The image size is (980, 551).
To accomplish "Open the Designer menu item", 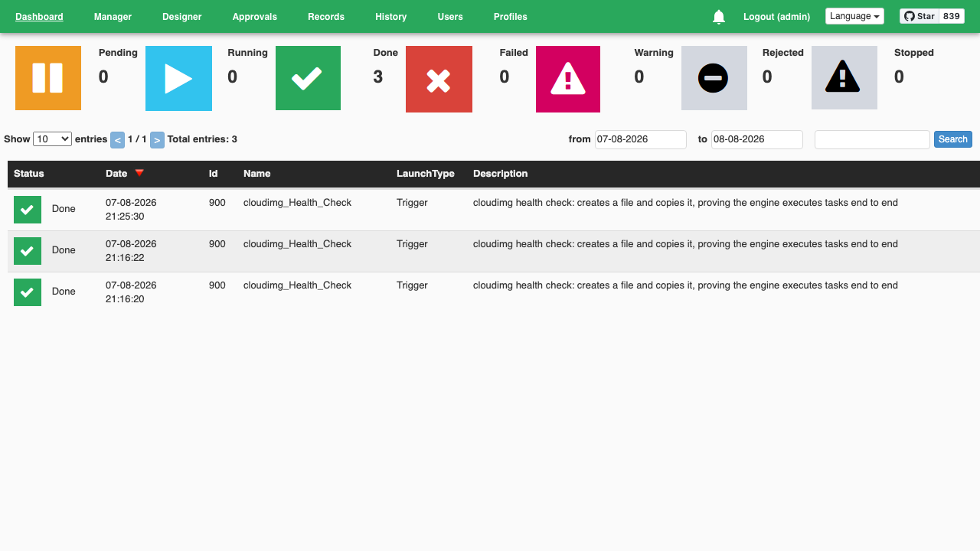I will [182, 17].
